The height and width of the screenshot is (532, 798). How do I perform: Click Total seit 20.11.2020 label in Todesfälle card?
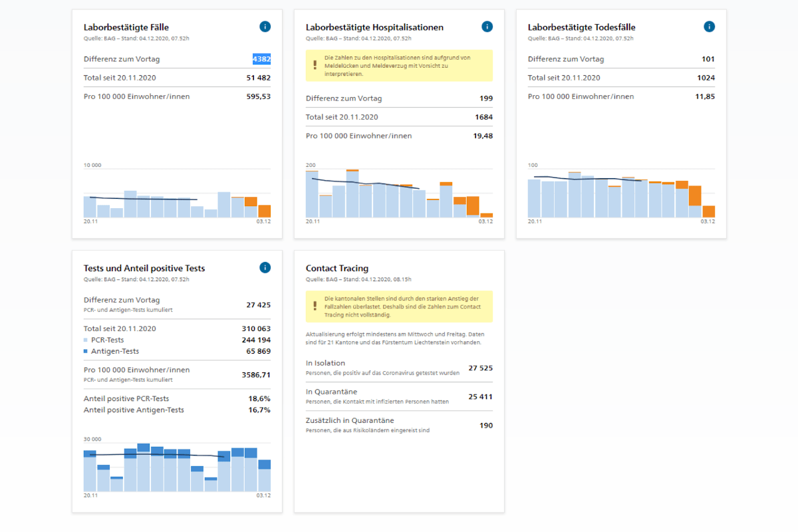[564, 78]
